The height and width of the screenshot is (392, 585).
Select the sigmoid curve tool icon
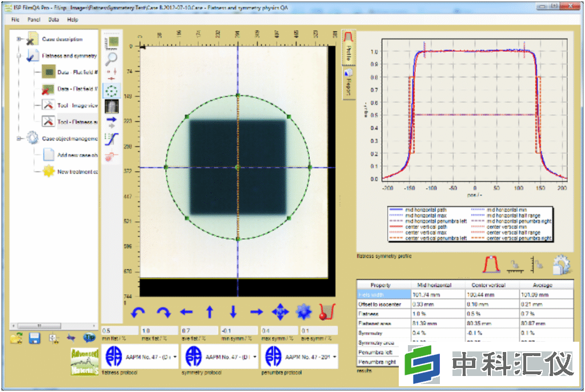click(112, 139)
